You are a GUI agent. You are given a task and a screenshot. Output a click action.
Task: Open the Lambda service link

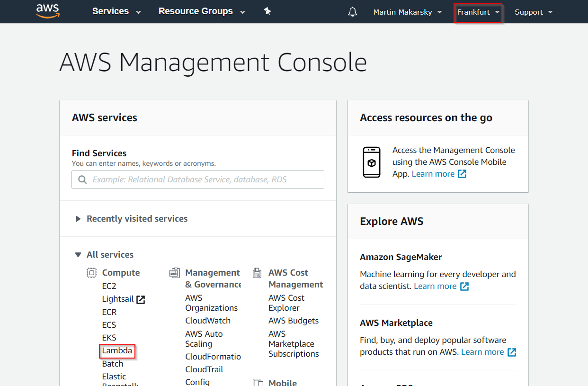click(x=117, y=351)
